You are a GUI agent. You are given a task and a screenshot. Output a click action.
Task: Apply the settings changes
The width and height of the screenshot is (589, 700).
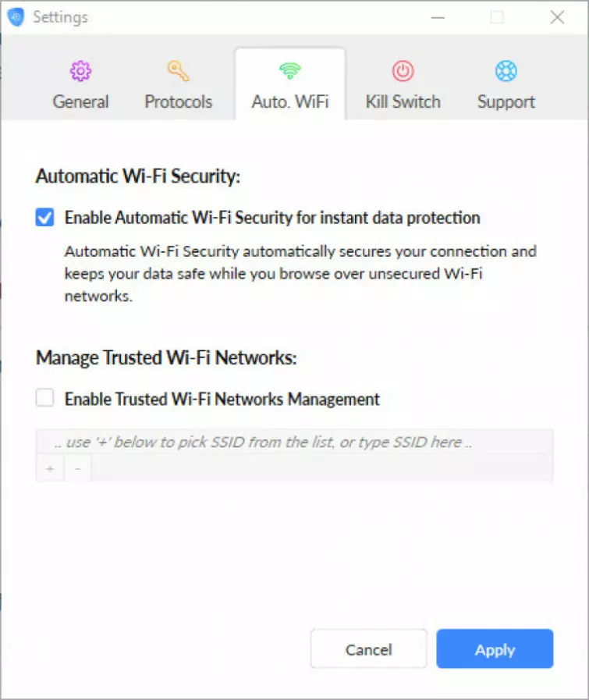coord(495,649)
